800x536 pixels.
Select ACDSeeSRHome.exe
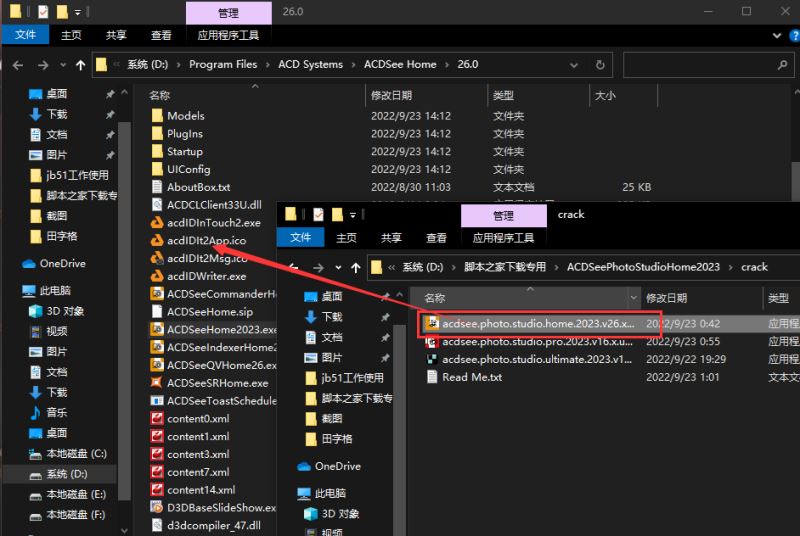(x=217, y=383)
